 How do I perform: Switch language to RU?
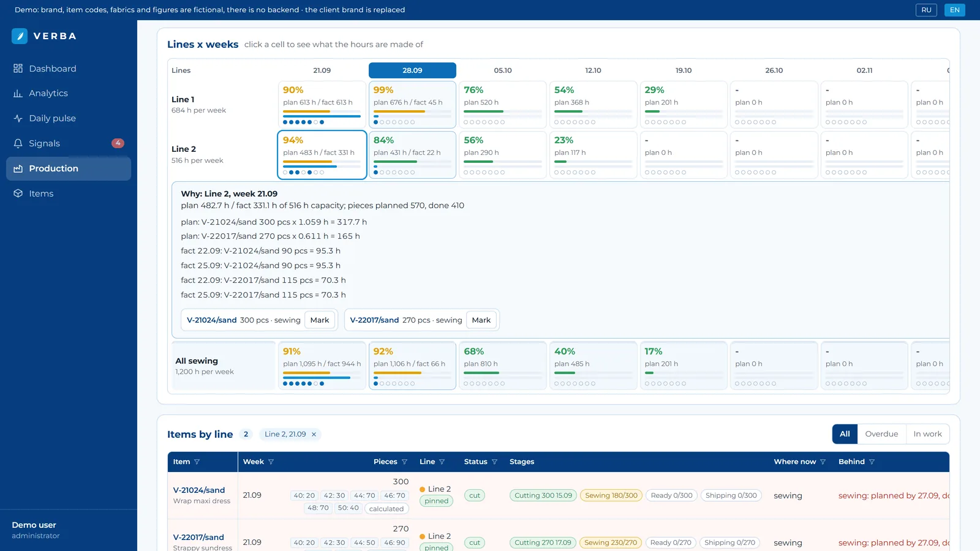(926, 10)
